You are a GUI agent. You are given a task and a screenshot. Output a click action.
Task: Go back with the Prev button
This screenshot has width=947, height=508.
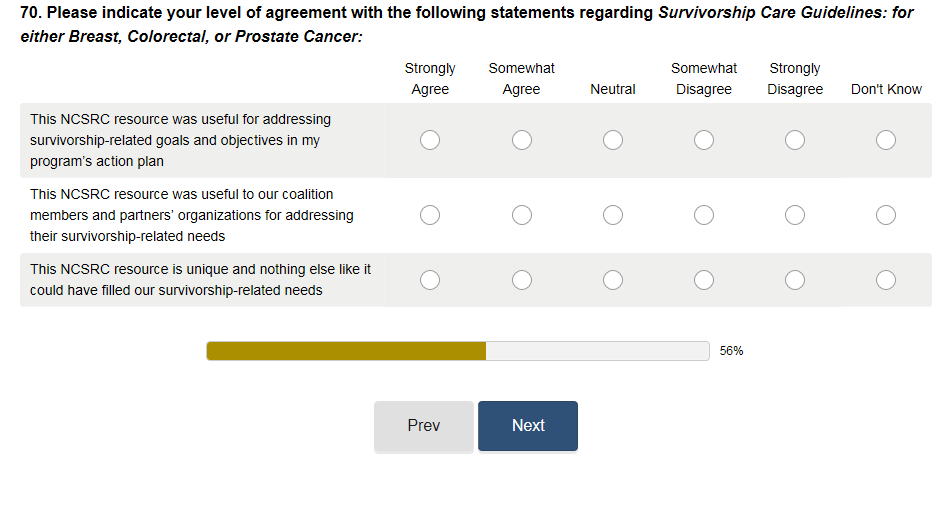(x=424, y=426)
